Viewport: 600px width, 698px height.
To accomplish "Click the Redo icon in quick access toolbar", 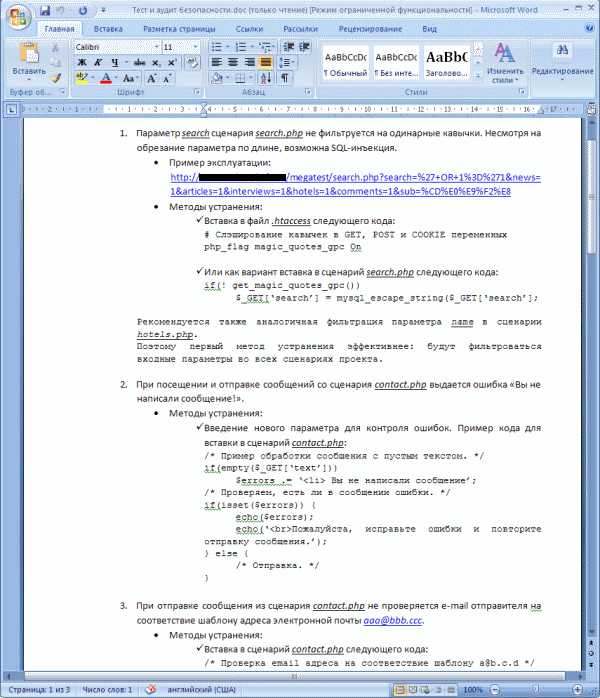I will click(83, 10).
